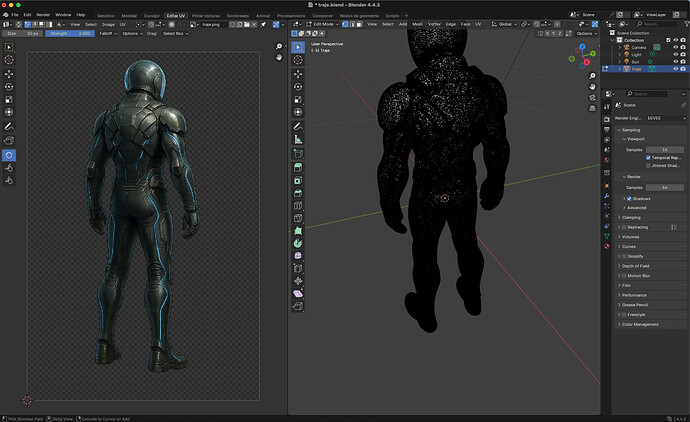690x422 pixels.
Task: Click the Options button in UV editor
Action: pos(132,33)
